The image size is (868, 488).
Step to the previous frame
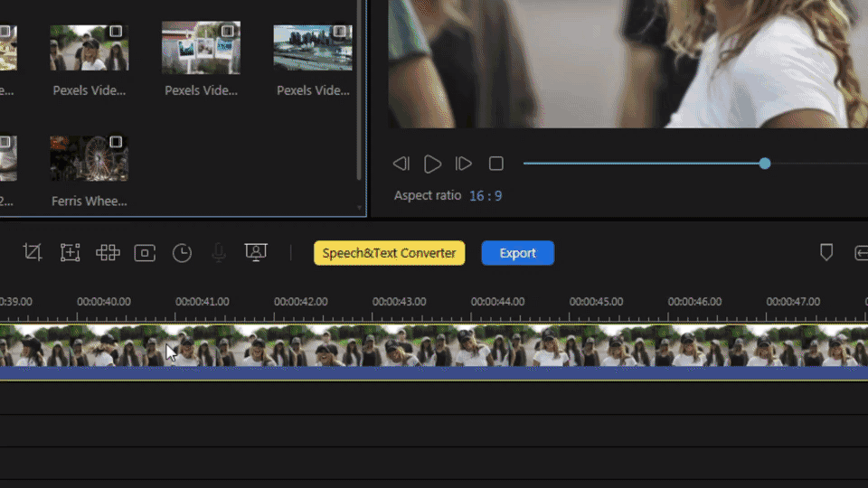(x=401, y=164)
